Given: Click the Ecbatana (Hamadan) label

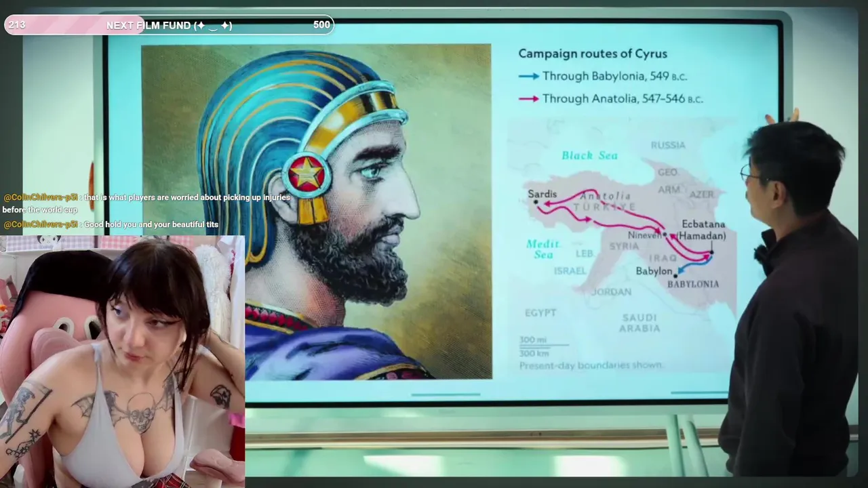Looking at the screenshot, I should (x=703, y=230).
